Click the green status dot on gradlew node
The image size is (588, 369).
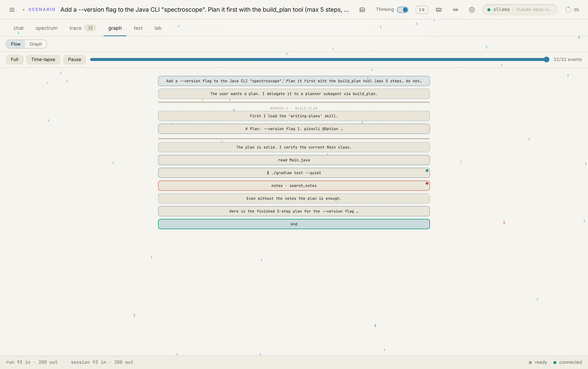tap(427, 171)
